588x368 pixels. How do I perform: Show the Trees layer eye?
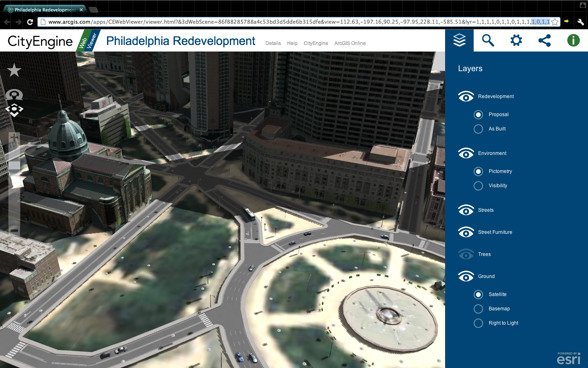466,254
